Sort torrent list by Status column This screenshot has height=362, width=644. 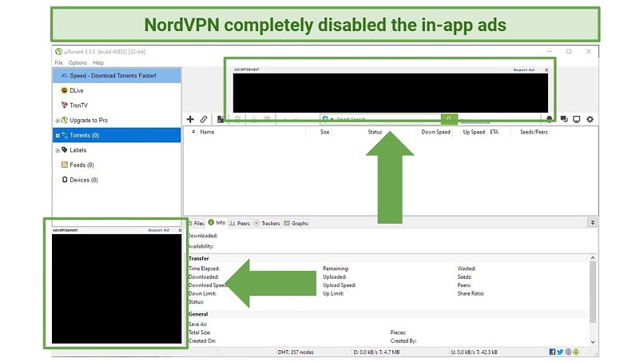pos(375,132)
